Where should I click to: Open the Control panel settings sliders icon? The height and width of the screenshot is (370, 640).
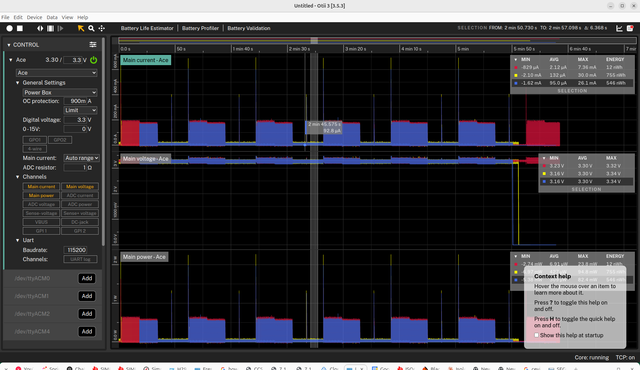click(x=93, y=44)
